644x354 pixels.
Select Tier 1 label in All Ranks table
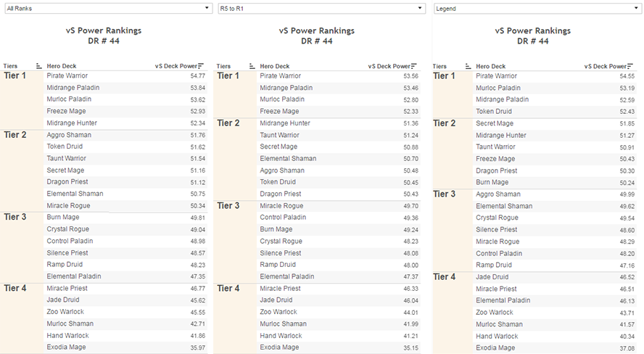15,75
